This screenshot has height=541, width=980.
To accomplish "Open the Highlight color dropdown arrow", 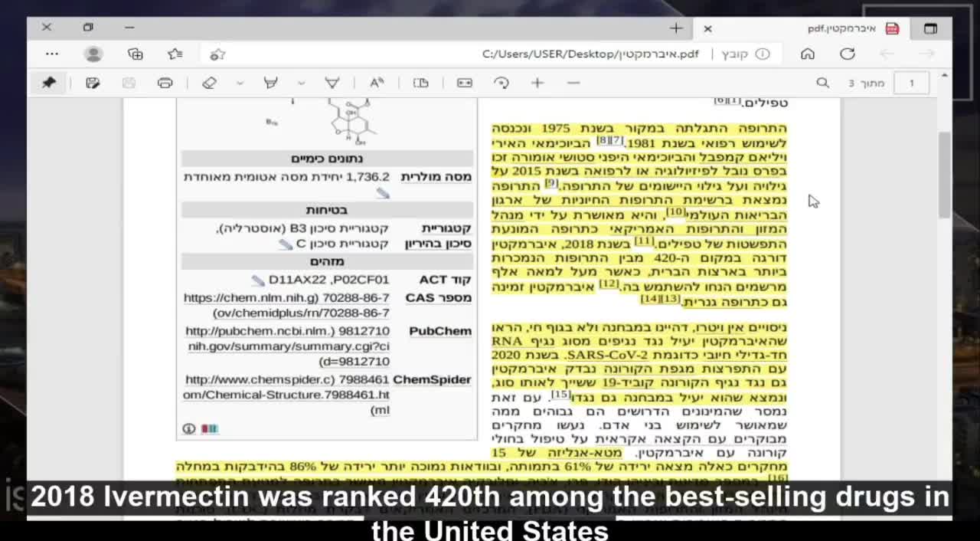I will coord(240,83).
